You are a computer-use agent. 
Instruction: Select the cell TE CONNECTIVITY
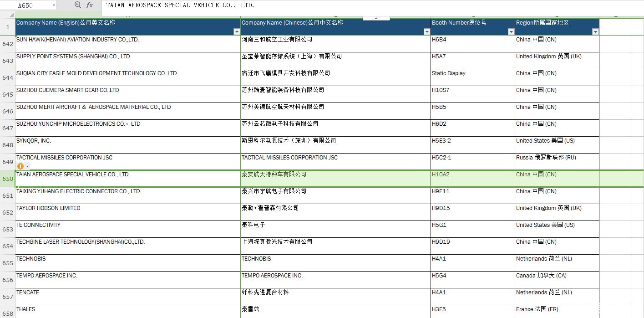point(128,229)
